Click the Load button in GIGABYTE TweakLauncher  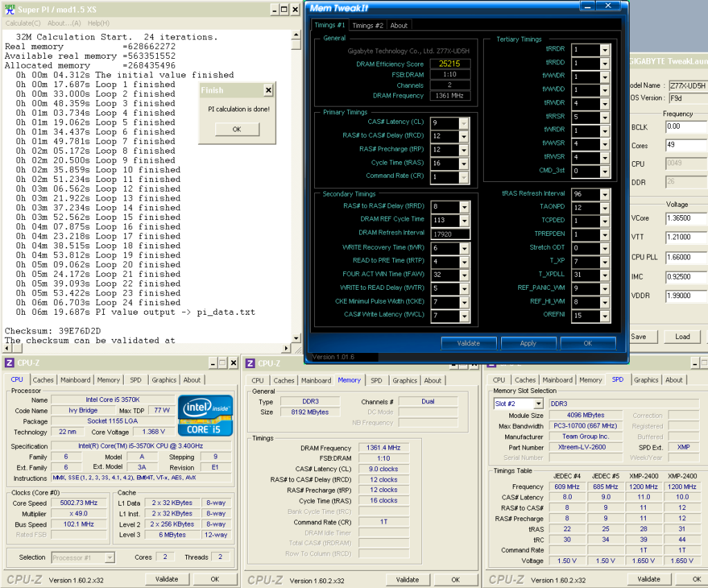[682, 336]
